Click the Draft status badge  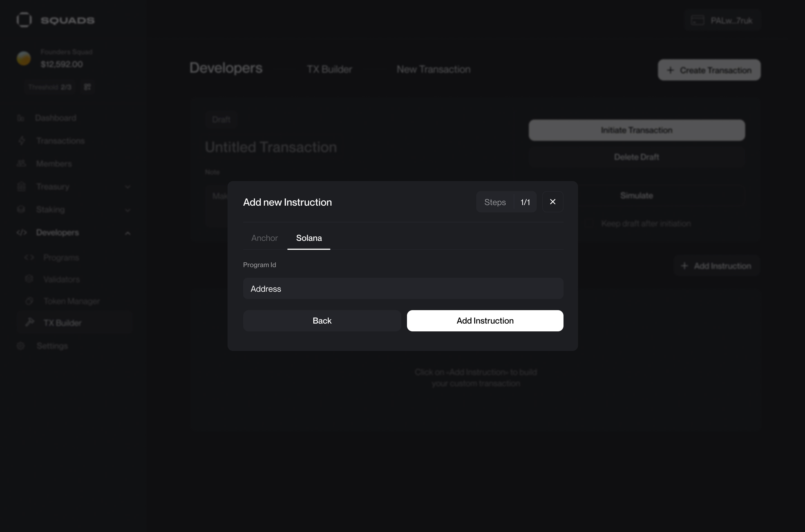point(221,119)
